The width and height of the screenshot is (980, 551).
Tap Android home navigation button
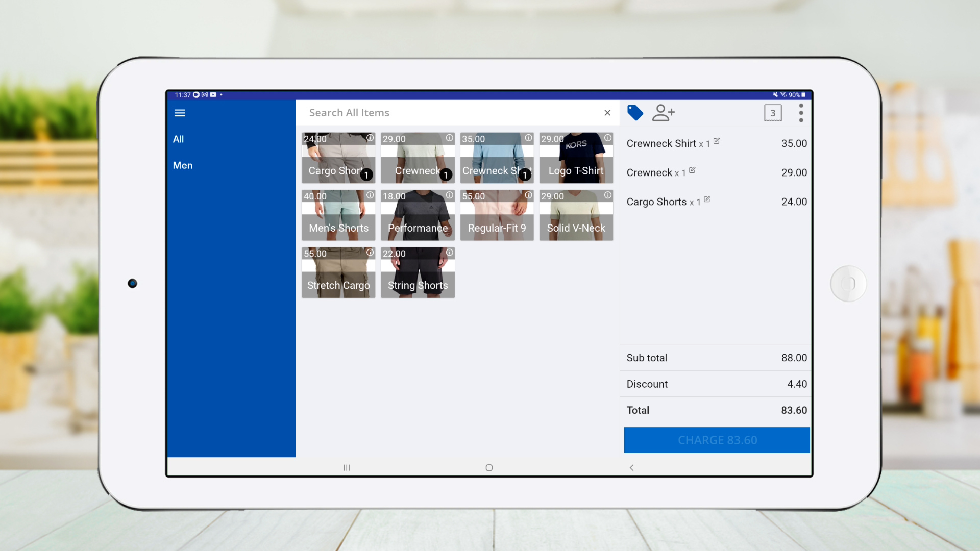pyautogui.click(x=489, y=467)
